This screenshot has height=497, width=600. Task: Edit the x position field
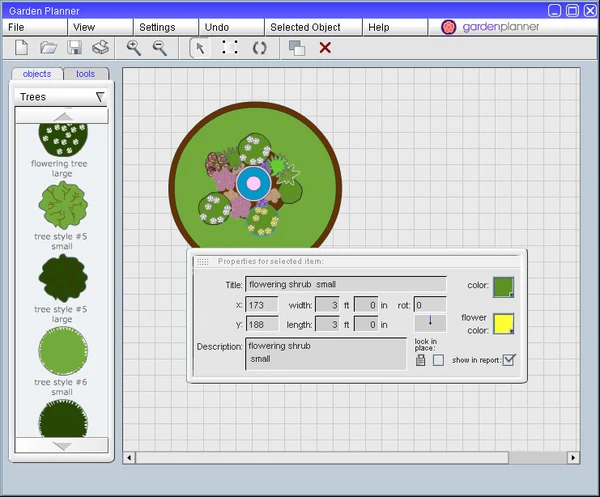(262, 305)
